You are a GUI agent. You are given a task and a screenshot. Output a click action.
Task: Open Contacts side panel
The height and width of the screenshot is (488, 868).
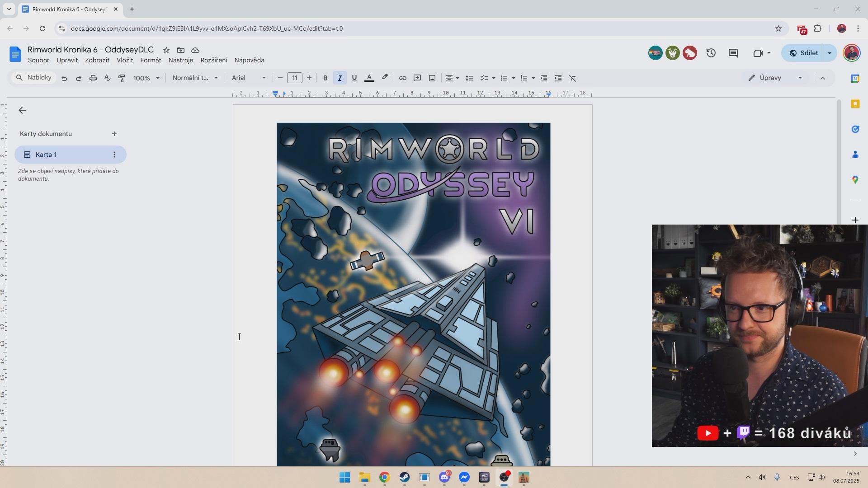tap(855, 155)
